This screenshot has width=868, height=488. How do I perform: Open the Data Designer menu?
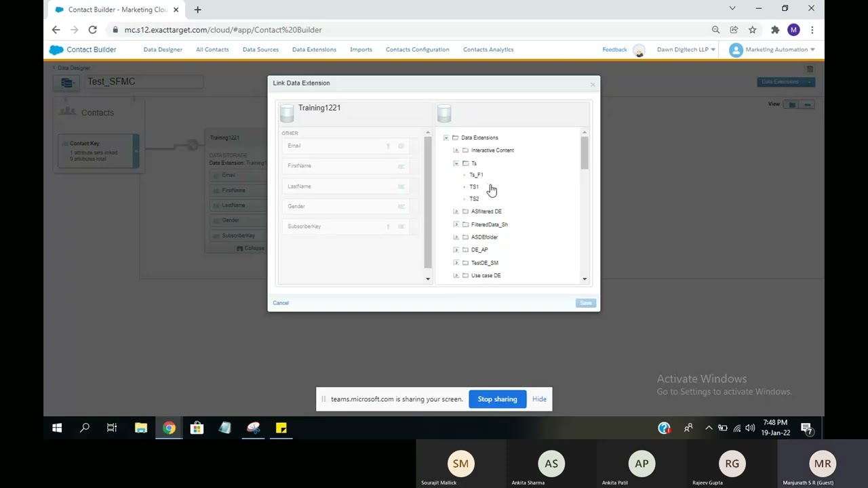[163, 49]
